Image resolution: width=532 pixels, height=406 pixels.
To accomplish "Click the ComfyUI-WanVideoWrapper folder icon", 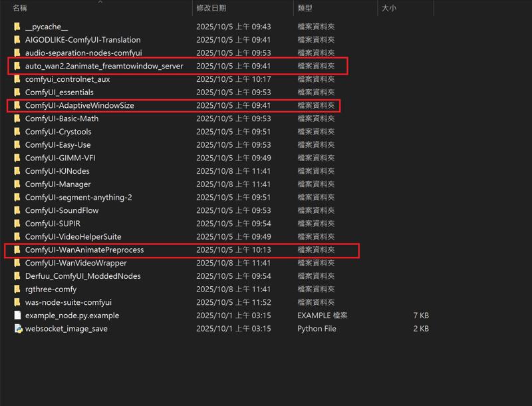I will pyautogui.click(x=17, y=263).
